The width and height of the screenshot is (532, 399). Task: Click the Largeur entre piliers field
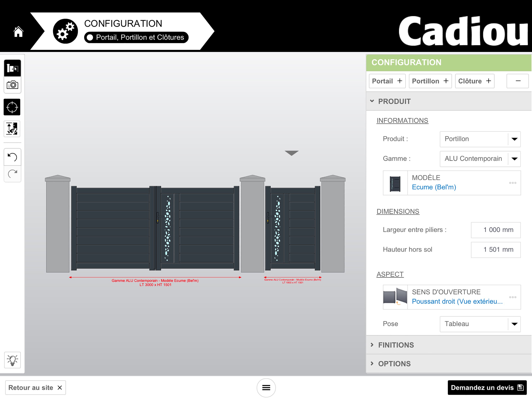[495, 230]
